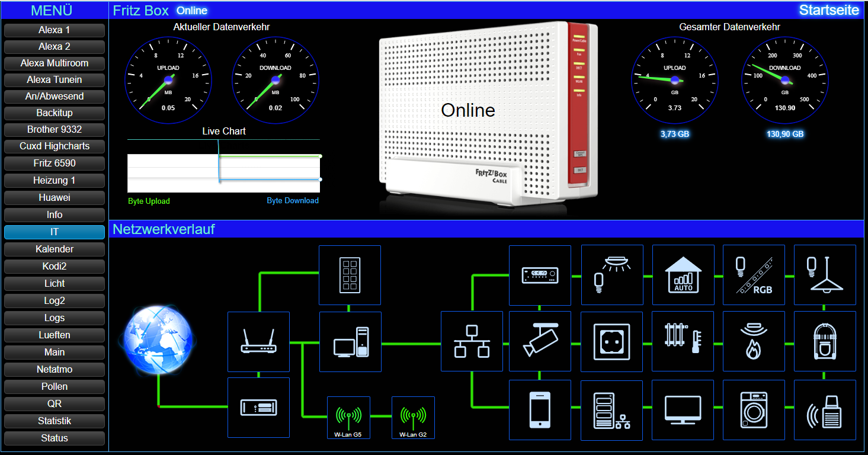
Task: Open the smartphone tile
Action: 540,410
